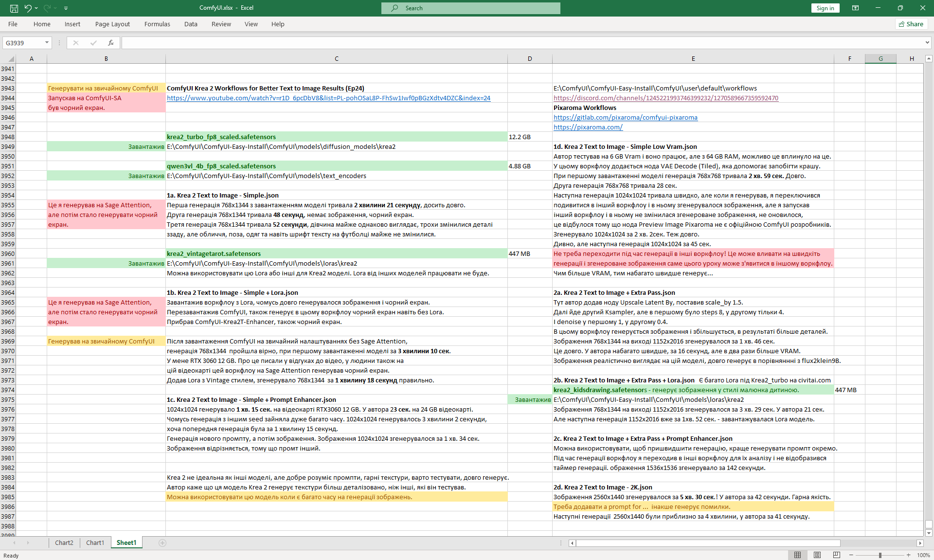
Task: Click the Save icon in title bar
Action: point(14,8)
